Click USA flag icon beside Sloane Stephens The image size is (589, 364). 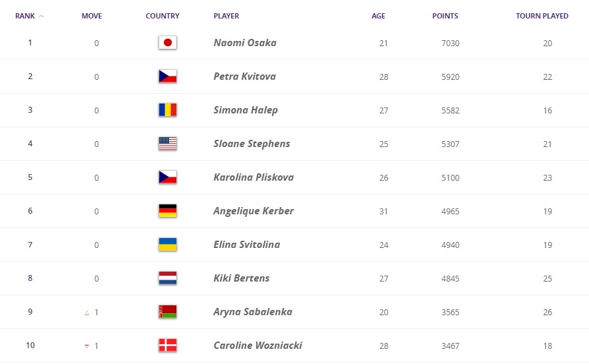pyautogui.click(x=168, y=144)
